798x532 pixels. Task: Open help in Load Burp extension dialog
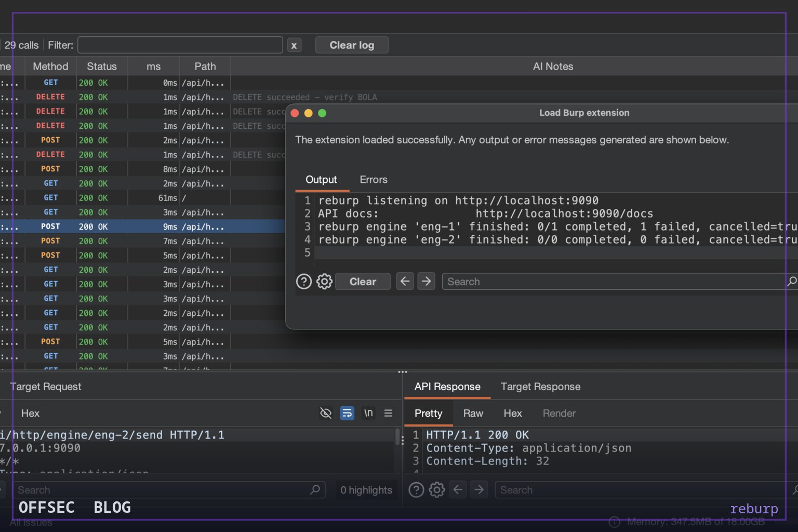tap(304, 282)
